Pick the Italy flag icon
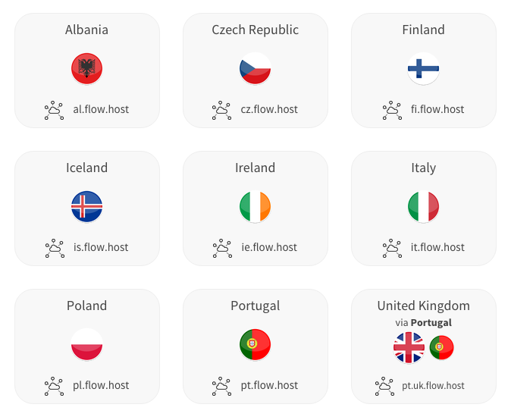The height and width of the screenshot is (420, 511). click(x=423, y=206)
